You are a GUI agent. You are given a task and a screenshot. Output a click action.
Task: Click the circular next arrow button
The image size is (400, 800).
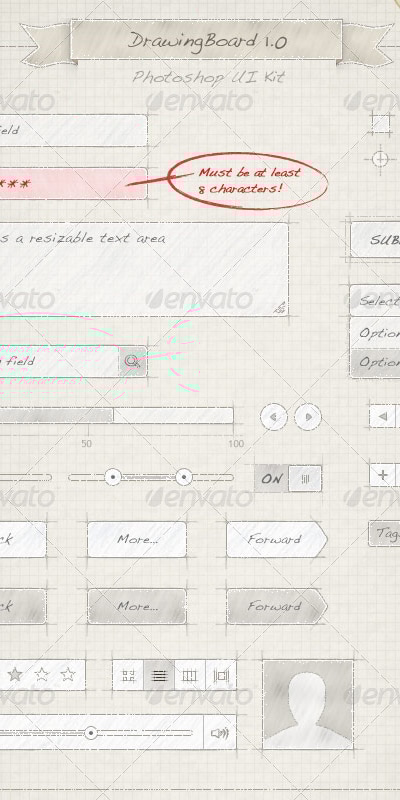pyautogui.click(x=308, y=417)
